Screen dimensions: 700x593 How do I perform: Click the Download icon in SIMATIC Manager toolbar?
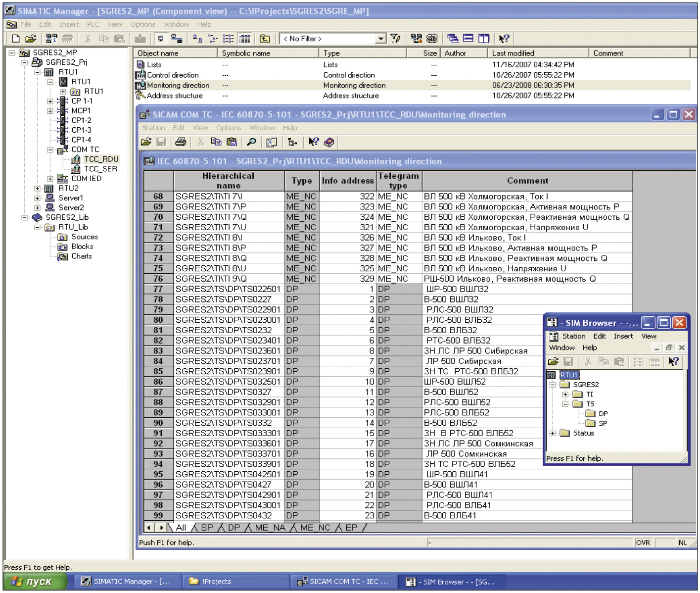(x=140, y=39)
